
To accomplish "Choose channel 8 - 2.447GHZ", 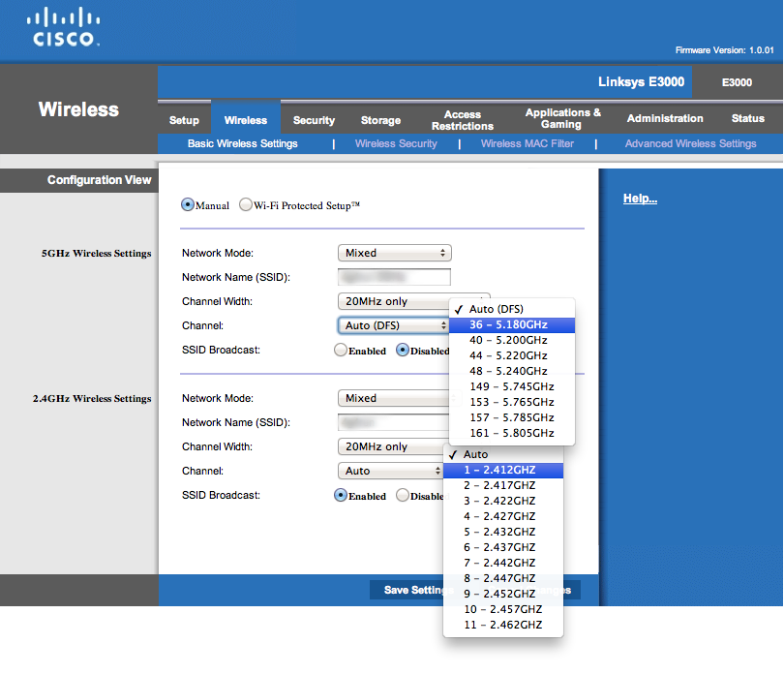I will pyautogui.click(x=503, y=578).
